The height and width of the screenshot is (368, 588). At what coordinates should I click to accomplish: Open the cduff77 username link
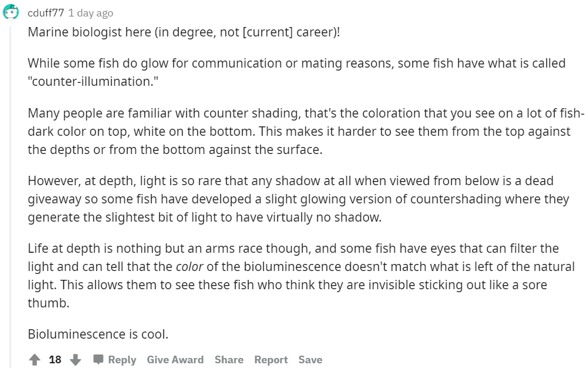tap(46, 13)
